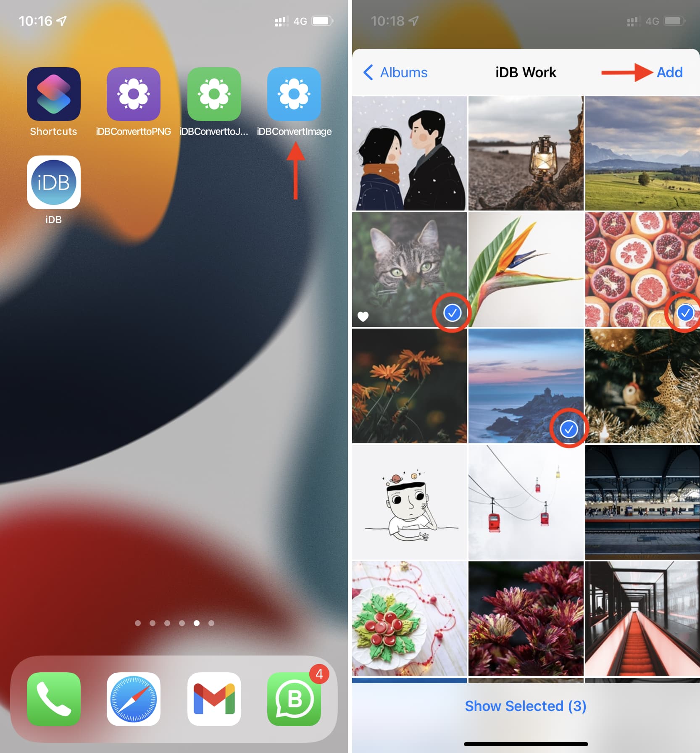Open the iDB app
This screenshot has width=700, height=753.
tap(54, 182)
